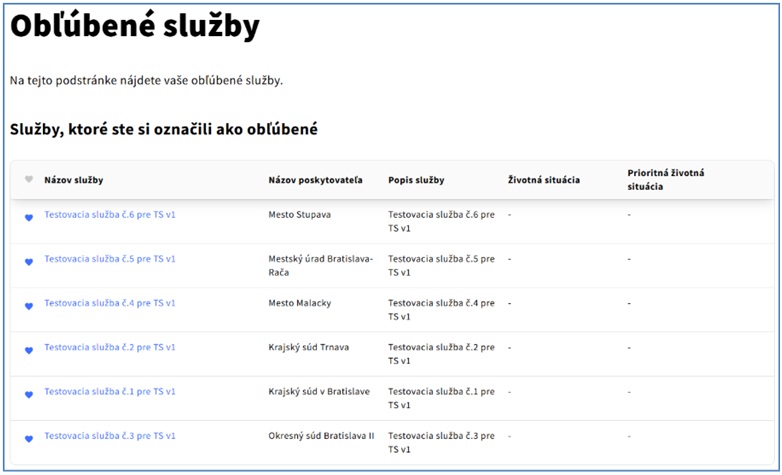Viewport: 782px width, 475px height.
Task: Click the Životná situácia column header
Action: [x=544, y=180]
